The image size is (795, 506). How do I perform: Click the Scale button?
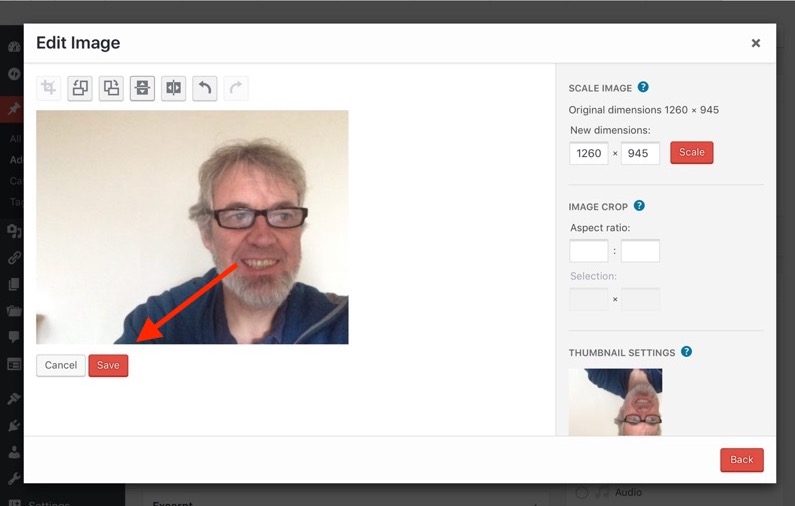coord(692,153)
